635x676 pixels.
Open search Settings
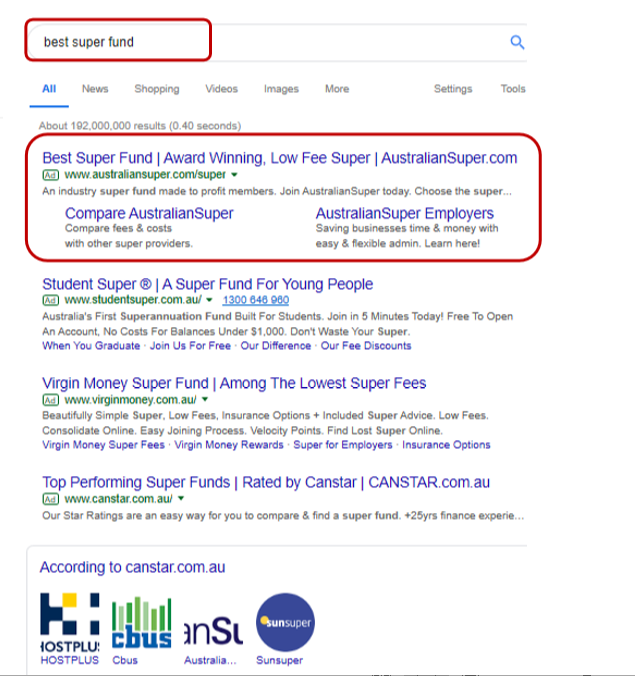tap(453, 89)
